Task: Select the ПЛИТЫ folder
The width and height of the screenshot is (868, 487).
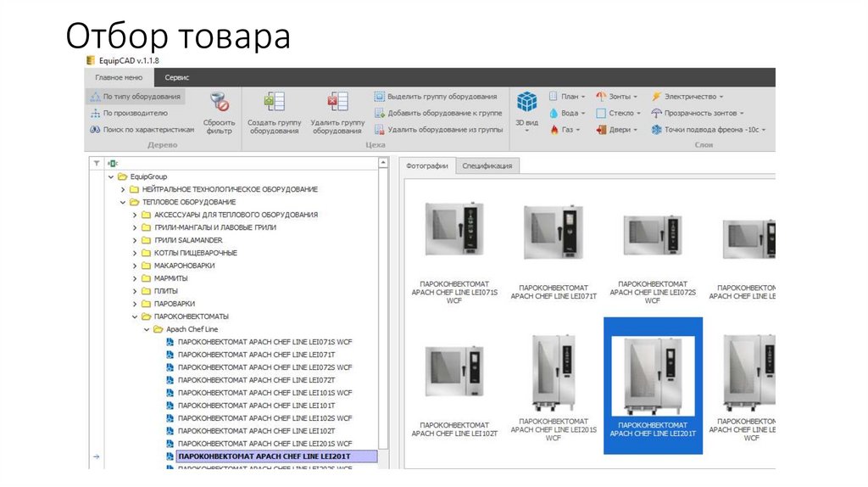Action: pyautogui.click(x=165, y=291)
